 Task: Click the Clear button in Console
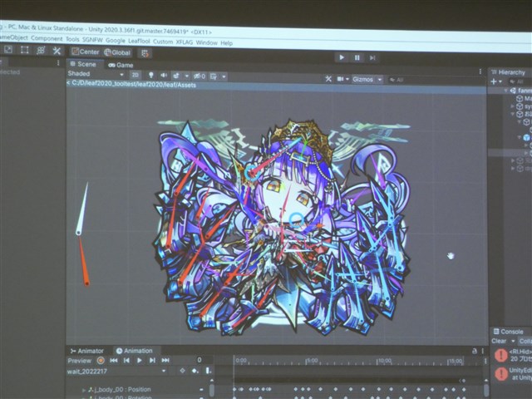pos(499,342)
